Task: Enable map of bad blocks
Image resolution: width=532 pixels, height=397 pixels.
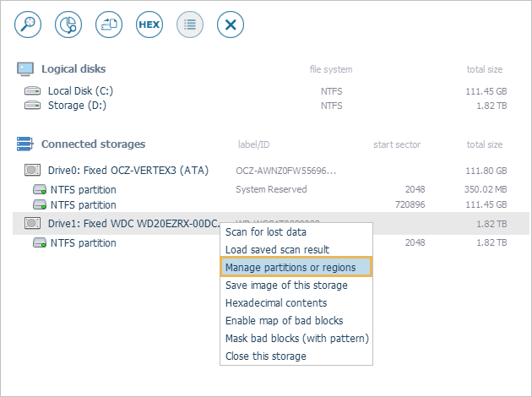Action: [284, 321]
